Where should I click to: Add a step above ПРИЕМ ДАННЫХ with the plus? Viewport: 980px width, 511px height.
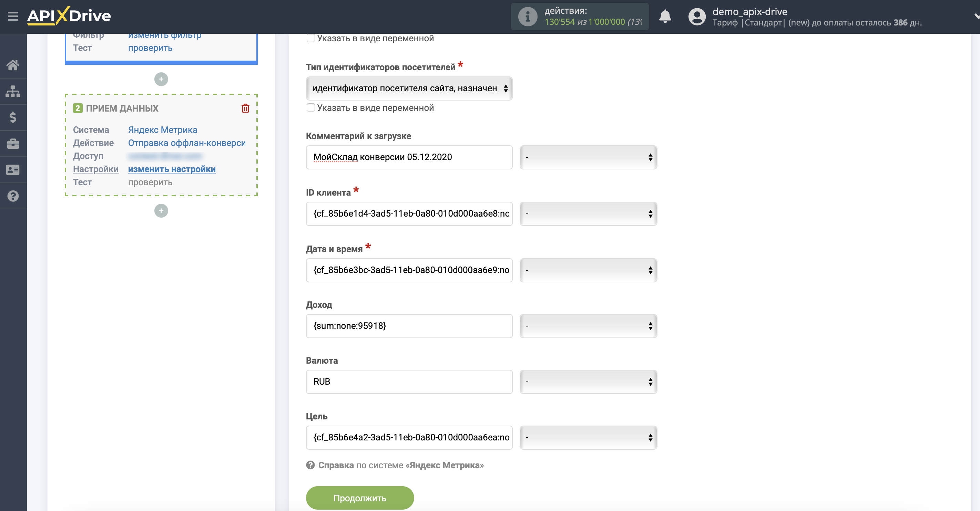point(161,80)
